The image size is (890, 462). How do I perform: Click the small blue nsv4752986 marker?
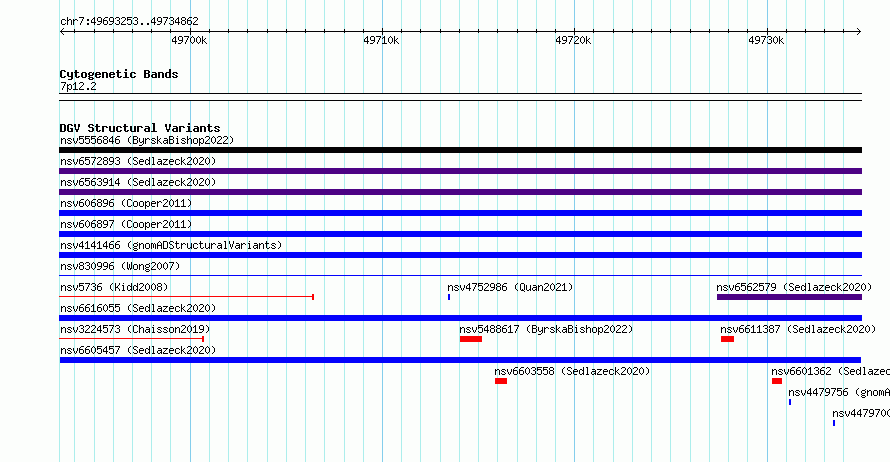(x=449, y=297)
